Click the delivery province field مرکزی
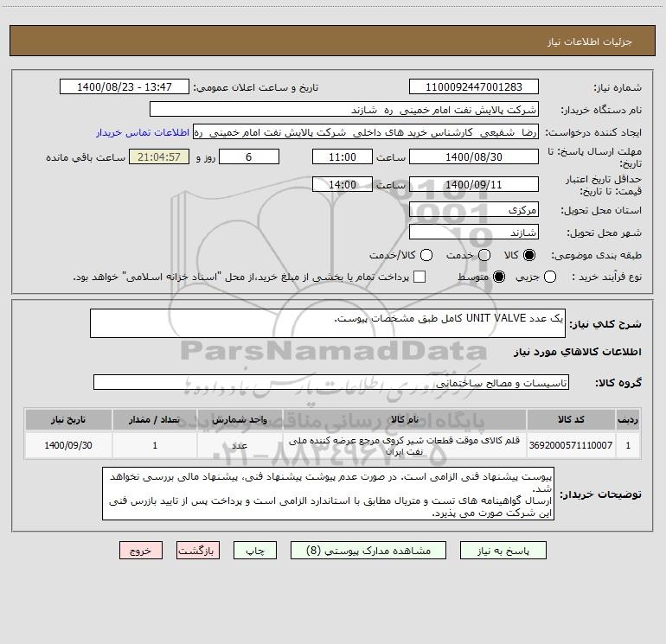This screenshot has width=666, height=644. click(x=474, y=209)
